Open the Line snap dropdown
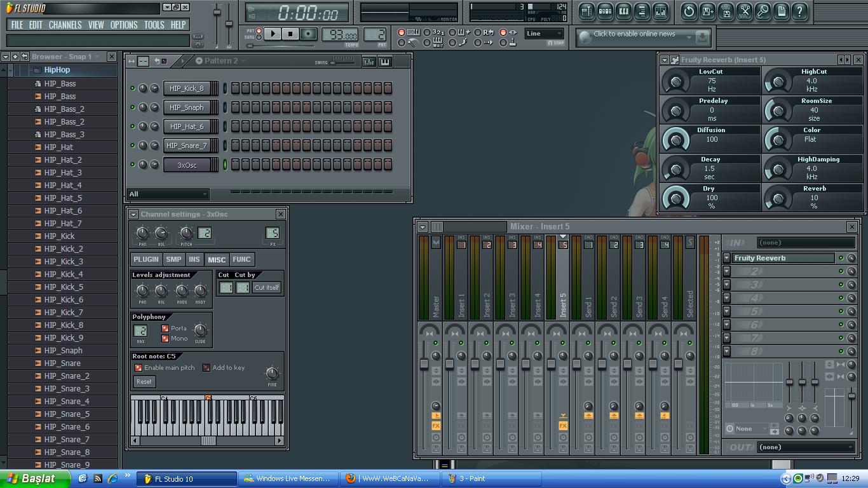The width and height of the screenshot is (868, 488). coord(545,34)
